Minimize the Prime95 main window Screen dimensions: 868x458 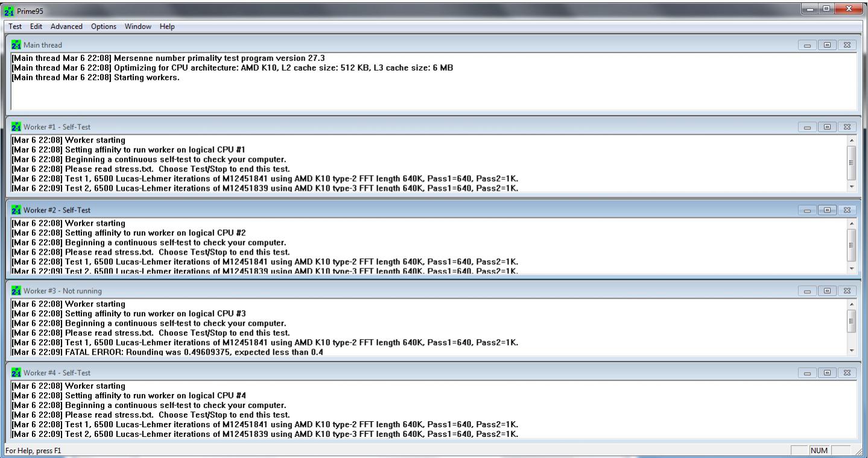(810, 8)
